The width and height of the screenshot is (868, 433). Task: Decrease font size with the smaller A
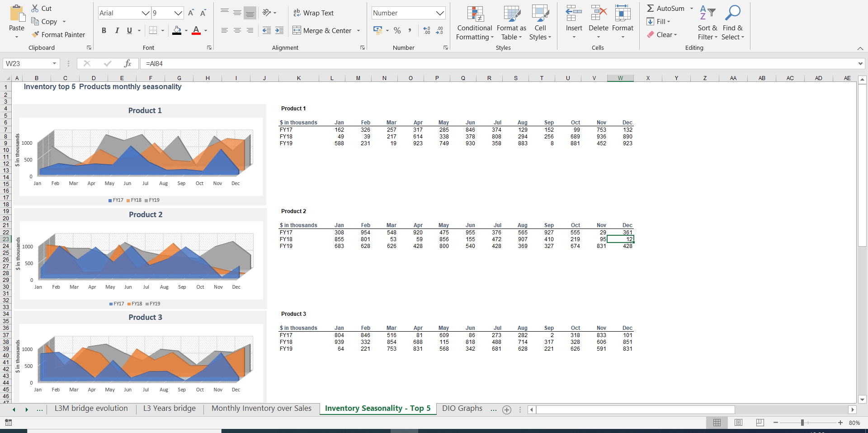[x=203, y=13]
